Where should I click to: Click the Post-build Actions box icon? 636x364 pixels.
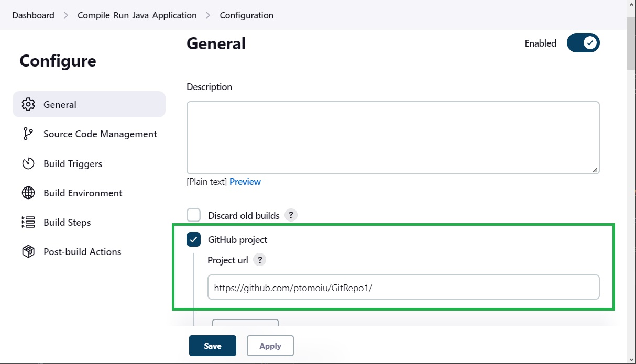28,251
